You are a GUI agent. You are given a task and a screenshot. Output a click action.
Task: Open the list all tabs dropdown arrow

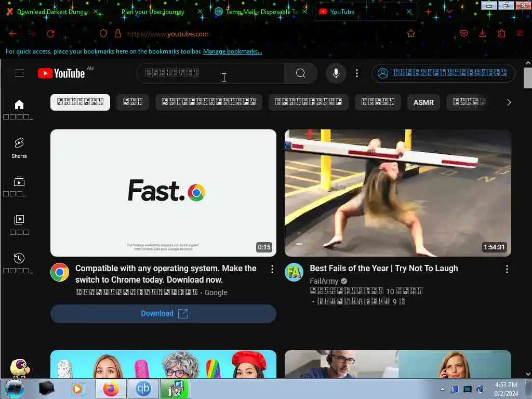(449, 12)
